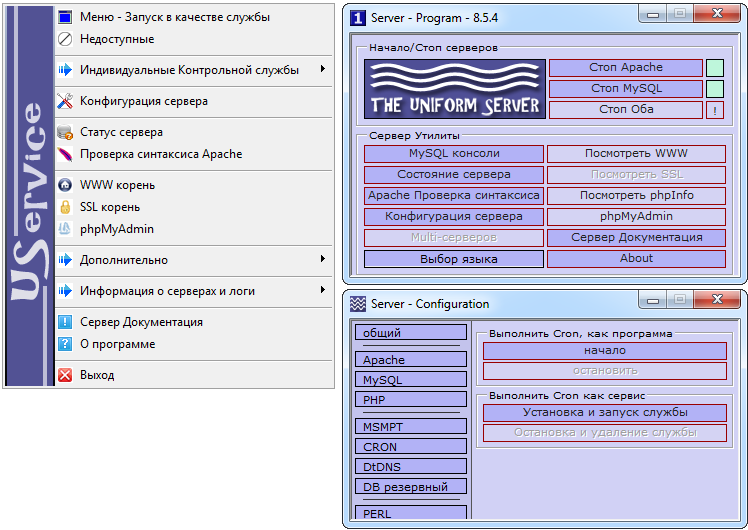Click the green MySQL status indicator
The width and height of the screenshot is (748, 530).
coord(715,89)
